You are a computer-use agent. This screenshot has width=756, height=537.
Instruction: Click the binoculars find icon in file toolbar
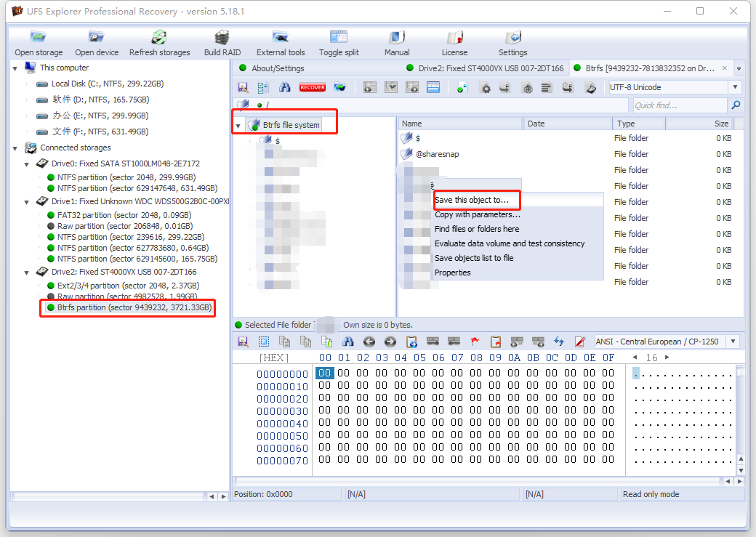286,88
